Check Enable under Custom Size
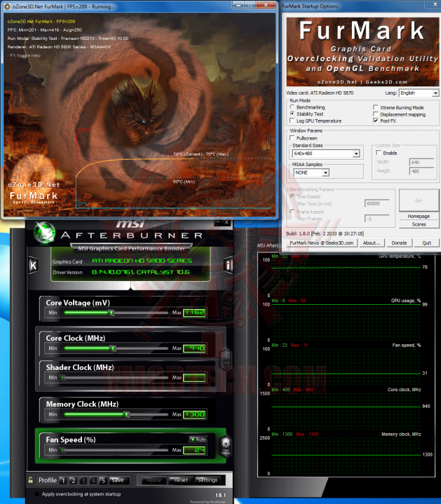 coord(379,153)
